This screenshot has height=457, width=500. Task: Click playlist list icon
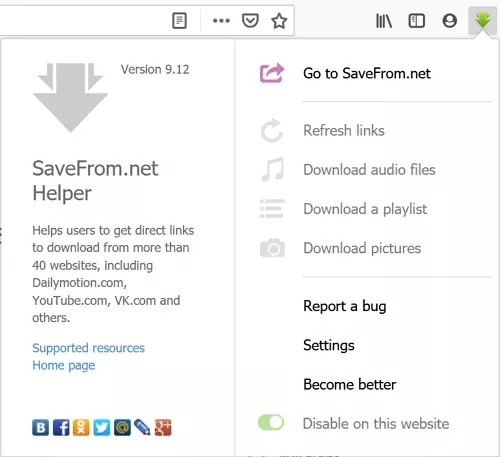pyautogui.click(x=272, y=209)
